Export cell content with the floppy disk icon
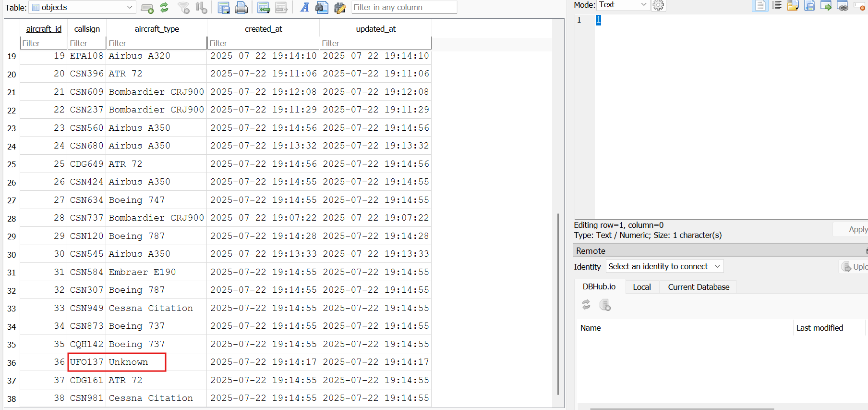This screenshot has height=410, width=868. 809,5
